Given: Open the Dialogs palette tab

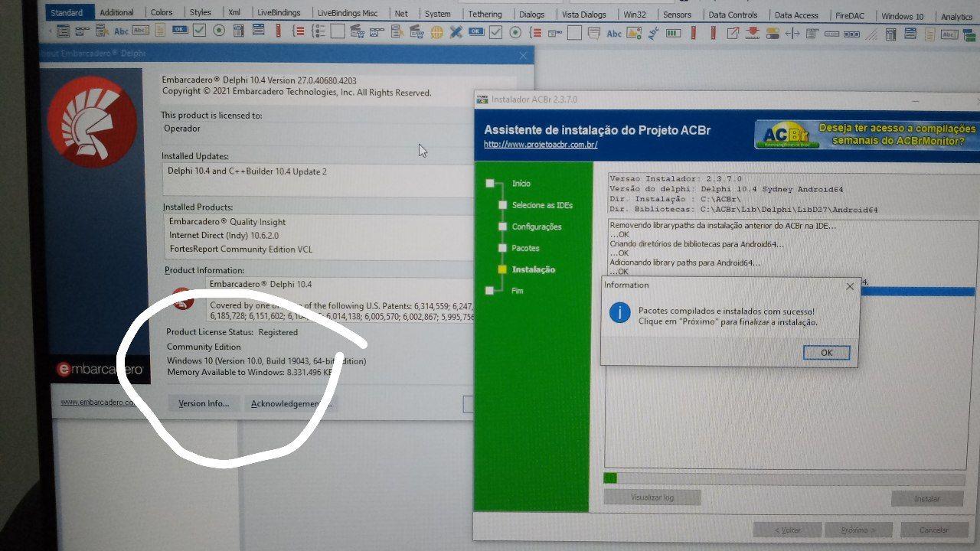Looking at the screenshot, I should (532, 14).
